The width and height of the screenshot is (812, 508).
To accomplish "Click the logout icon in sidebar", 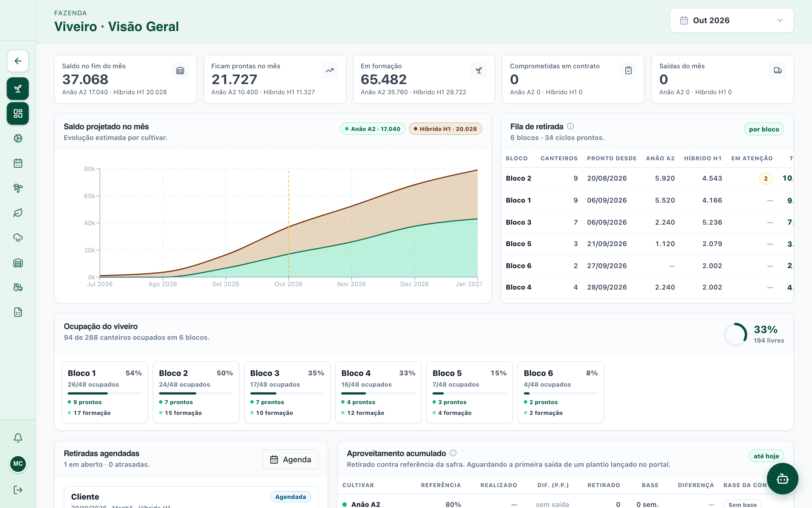I will (18, 490).
